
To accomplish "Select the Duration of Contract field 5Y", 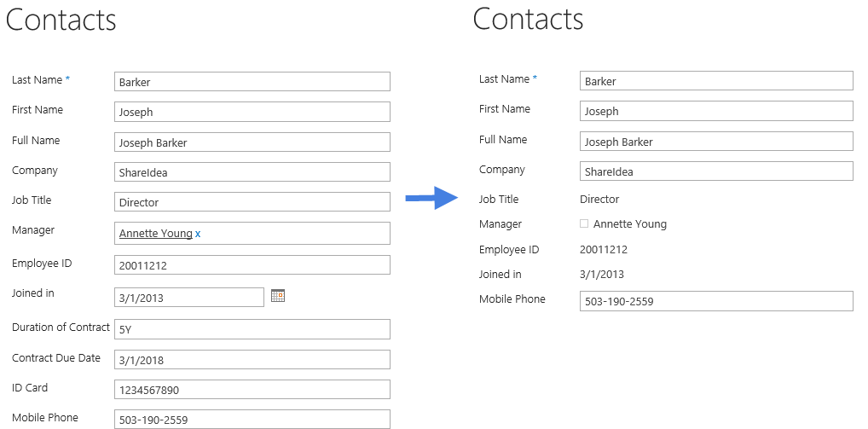I will pos(252,329).
